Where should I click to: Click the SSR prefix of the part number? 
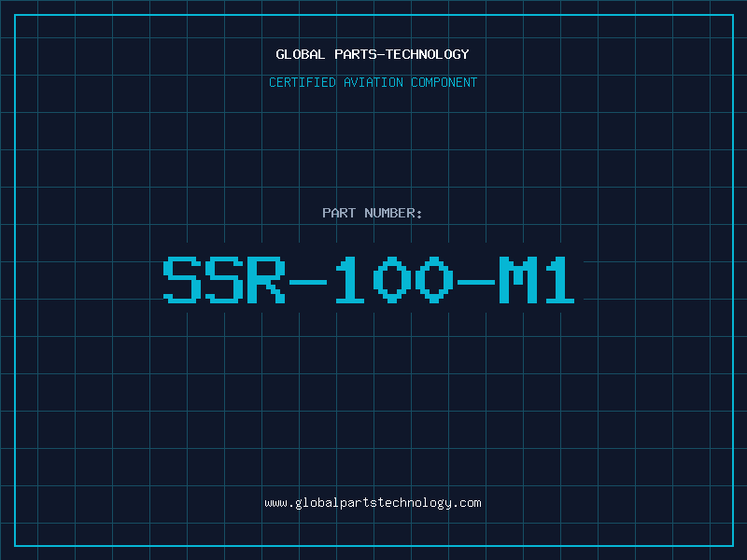pos(224,280)
